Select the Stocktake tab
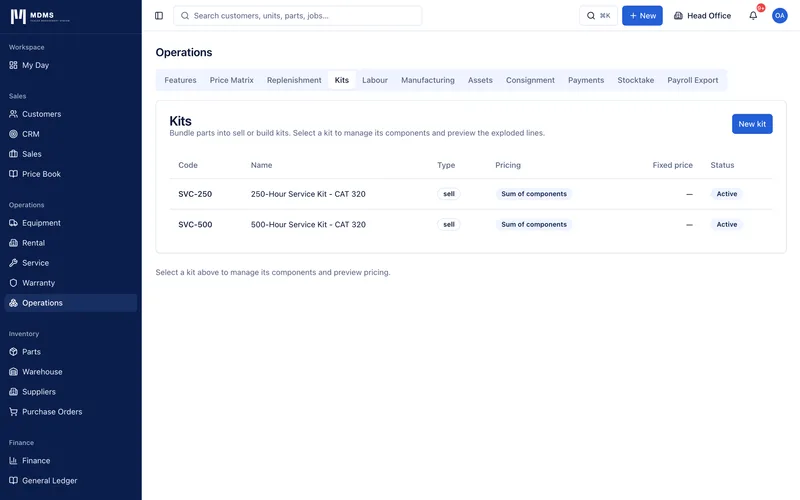 [635, 80]
